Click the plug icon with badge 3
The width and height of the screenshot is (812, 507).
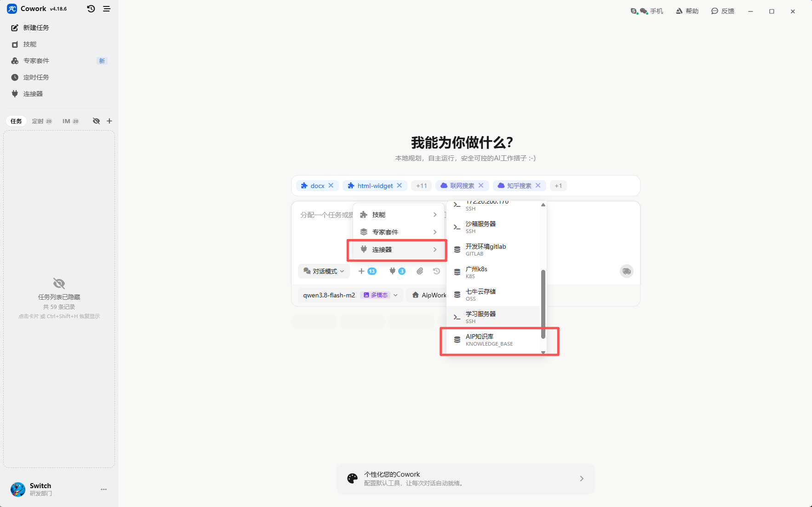(x=397, y=271)
